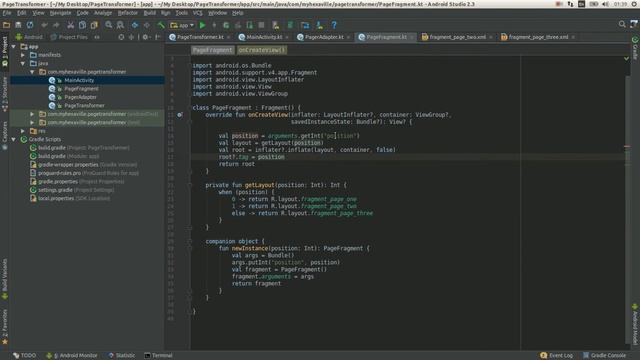This screenshot has height=360, width=640.
Task: Click the Open folder toolbar icon
Action: pyautogui.click(x=6, y=25)
